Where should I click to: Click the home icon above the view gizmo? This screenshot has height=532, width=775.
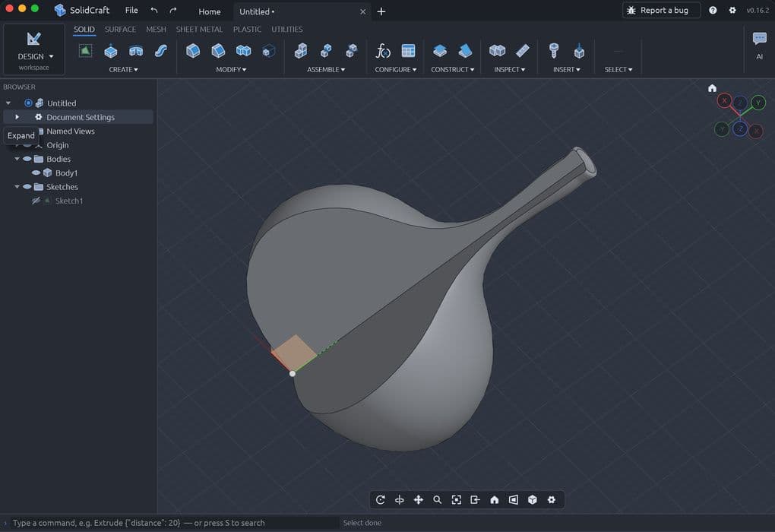pyautogui.click(x=712, y=88)
